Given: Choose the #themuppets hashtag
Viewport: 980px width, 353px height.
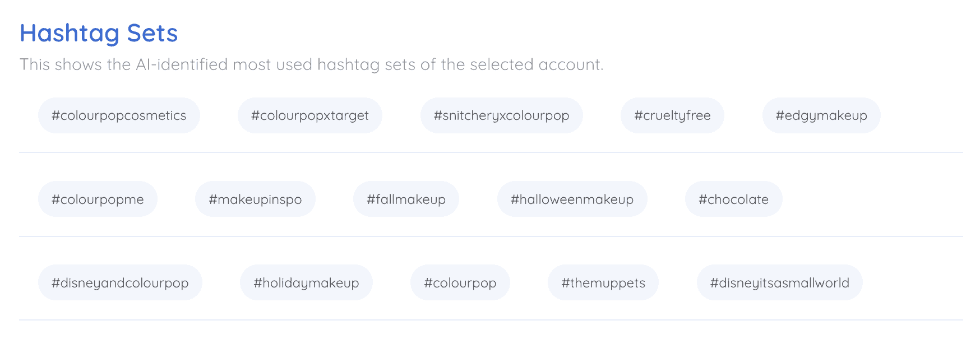Looking at the screenshot, I should tap(603, 282).
